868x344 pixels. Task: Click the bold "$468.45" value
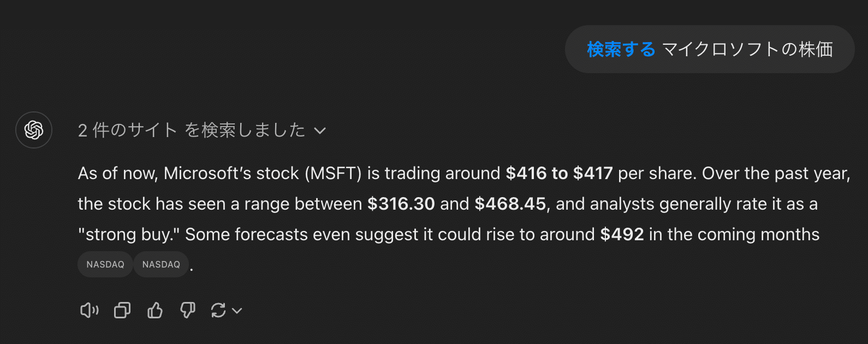click(x=510, y=204)
